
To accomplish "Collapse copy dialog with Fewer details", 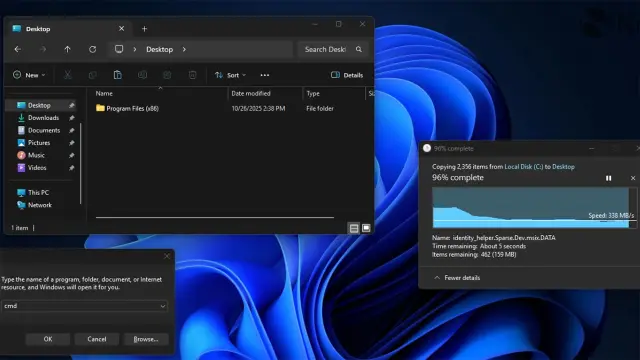I will pos(457,278).
